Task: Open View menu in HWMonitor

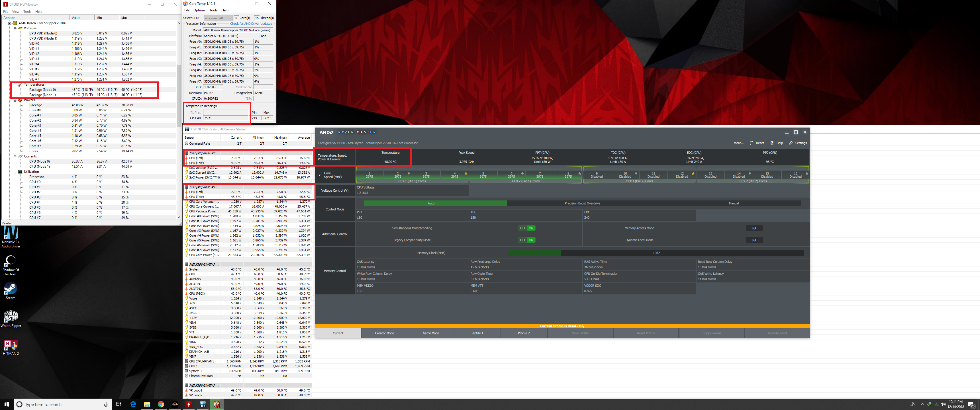Action: (x=16, y=12)
